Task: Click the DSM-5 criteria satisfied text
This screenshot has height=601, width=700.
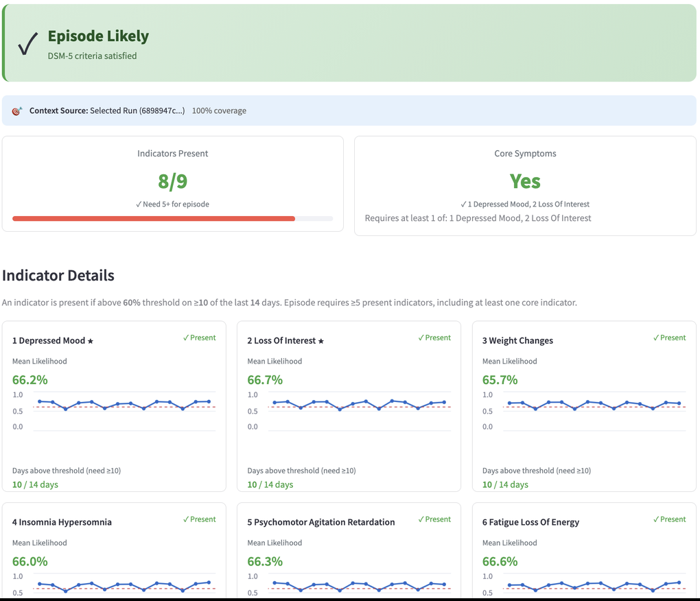Action: pyautogui.click(x=93, y=56)
